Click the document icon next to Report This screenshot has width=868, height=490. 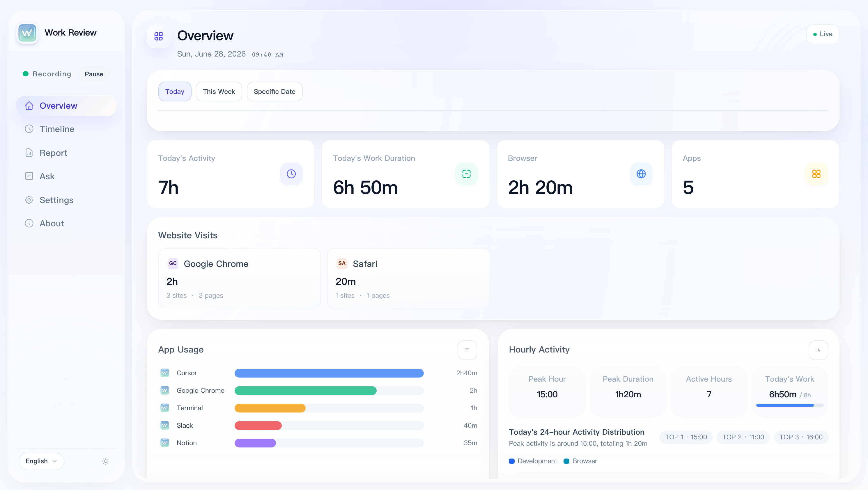(29, 153)
